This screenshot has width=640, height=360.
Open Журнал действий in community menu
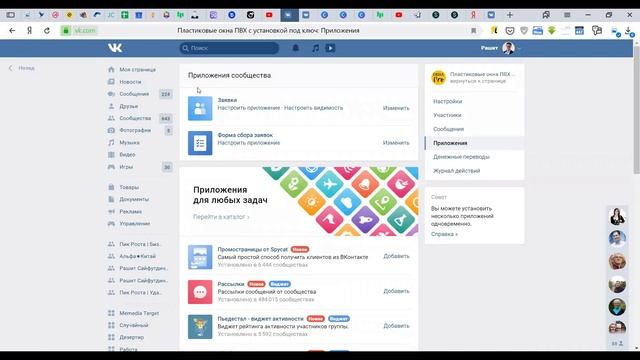[456, 171]
